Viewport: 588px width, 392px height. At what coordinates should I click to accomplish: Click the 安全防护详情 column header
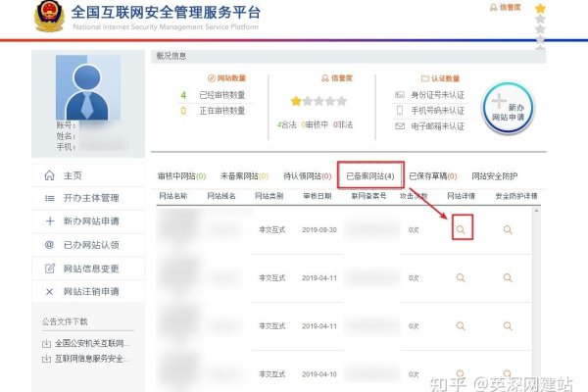click(516, 196)
